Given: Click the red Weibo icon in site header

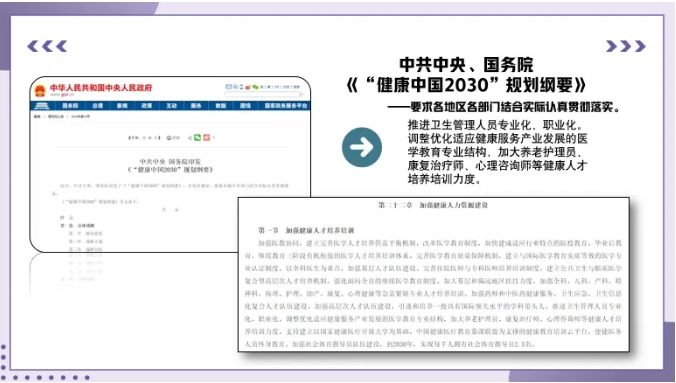Looking at the screenshot, I should 248,87.
